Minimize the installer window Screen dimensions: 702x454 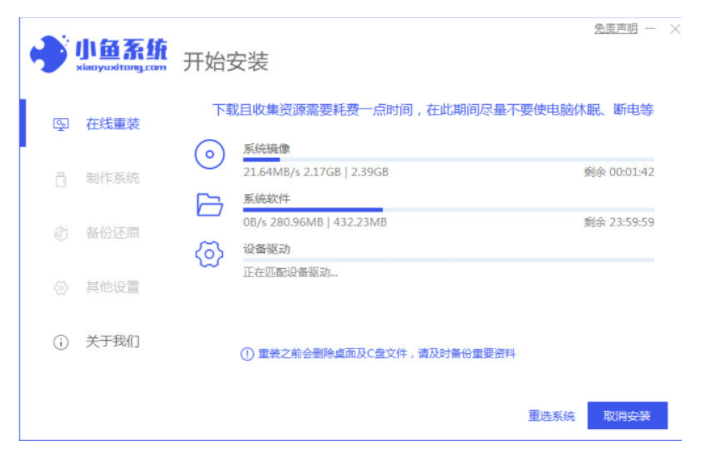coord(651,29)
